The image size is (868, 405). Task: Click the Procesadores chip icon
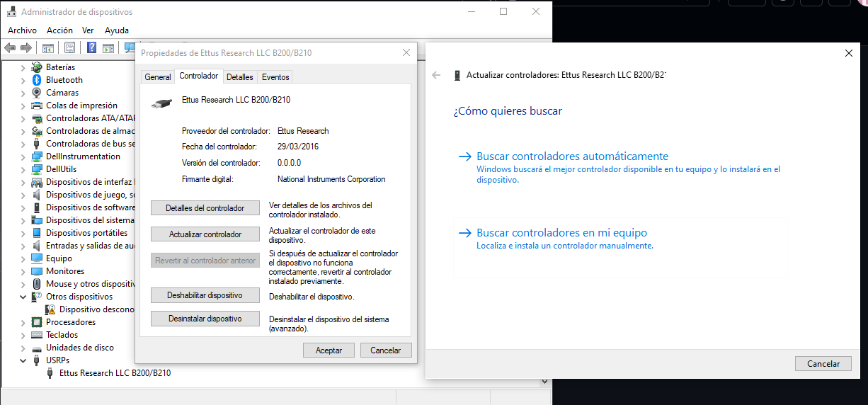(37, 322)
